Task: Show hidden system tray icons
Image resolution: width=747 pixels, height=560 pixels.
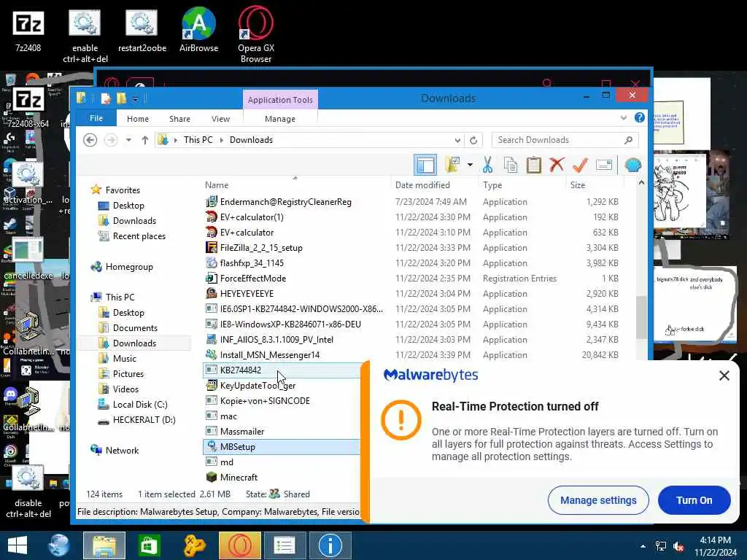Action: [x=643, y=546]
